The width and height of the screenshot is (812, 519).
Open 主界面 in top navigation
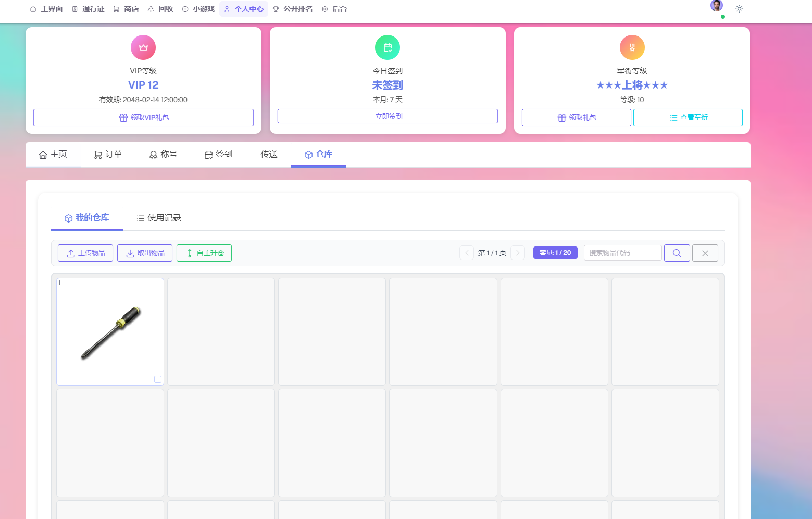click(x=46, y=9)
